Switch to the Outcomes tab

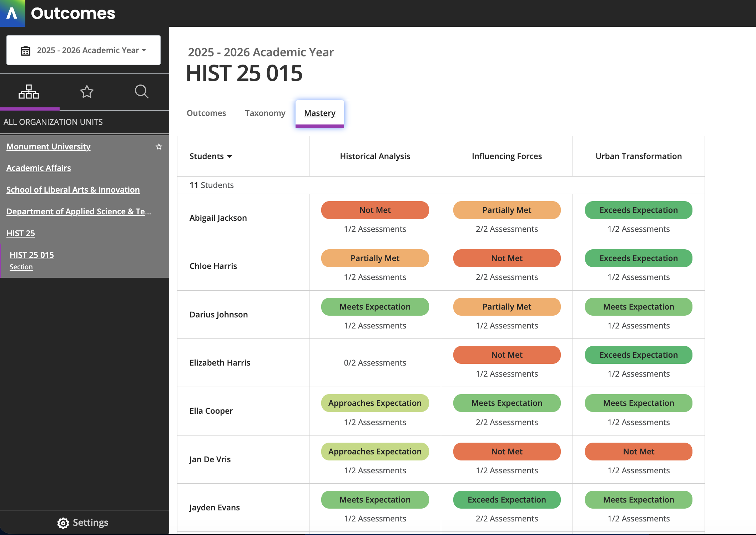206,113
